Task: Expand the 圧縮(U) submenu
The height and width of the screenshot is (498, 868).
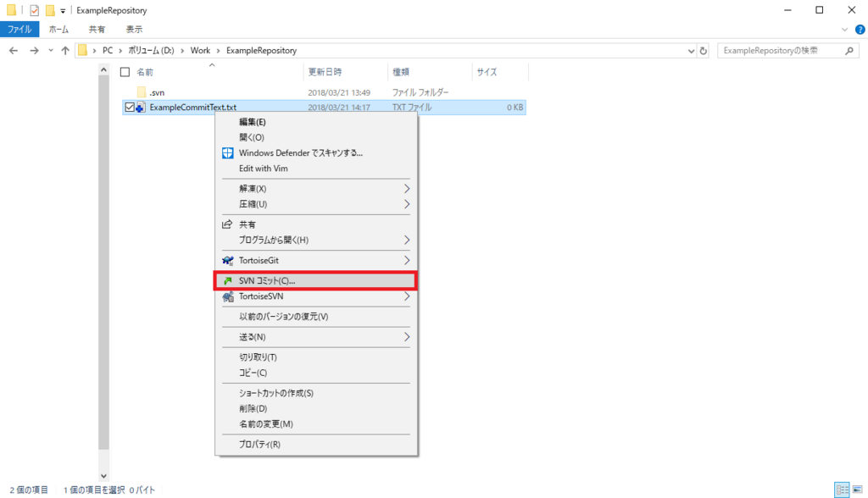Action: (315, 204)
